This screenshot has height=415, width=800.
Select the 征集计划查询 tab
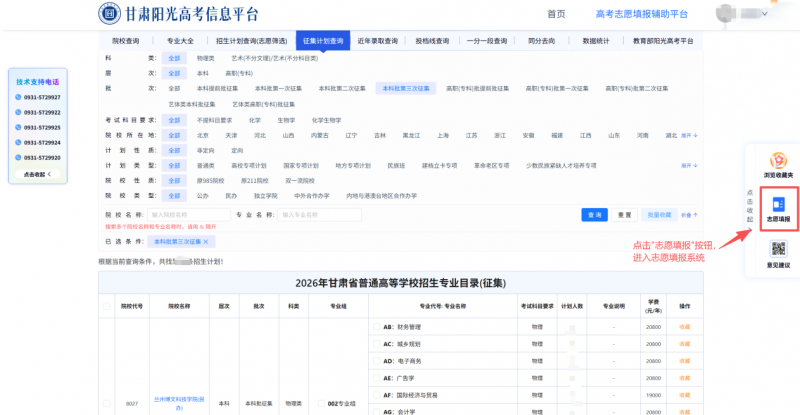click(323, 41)
